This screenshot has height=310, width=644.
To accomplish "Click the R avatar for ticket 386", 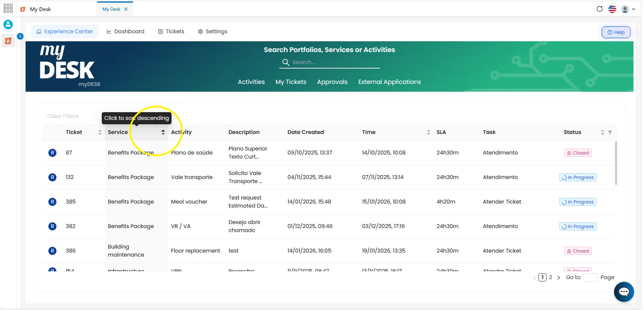I will 52,251.
